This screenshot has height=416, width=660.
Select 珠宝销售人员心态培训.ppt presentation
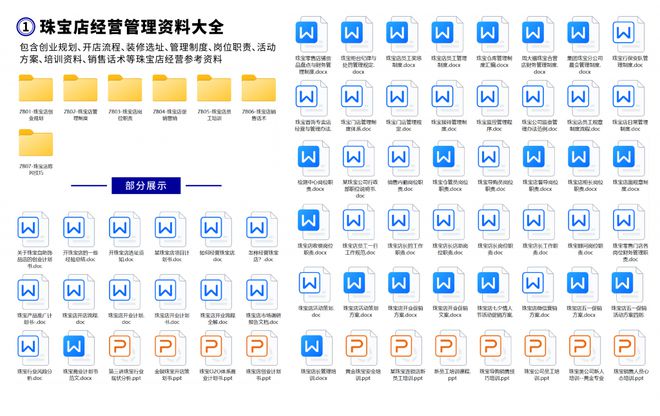(629, 349)
